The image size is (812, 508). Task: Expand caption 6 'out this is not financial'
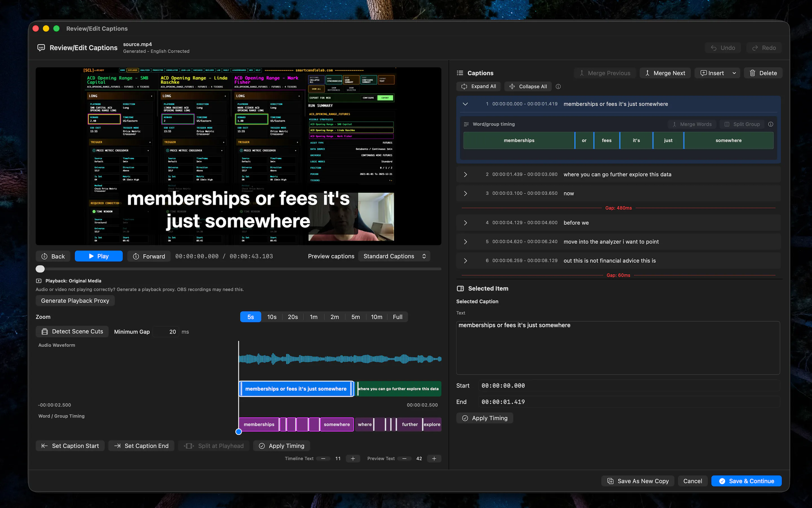tap(465, 260)
